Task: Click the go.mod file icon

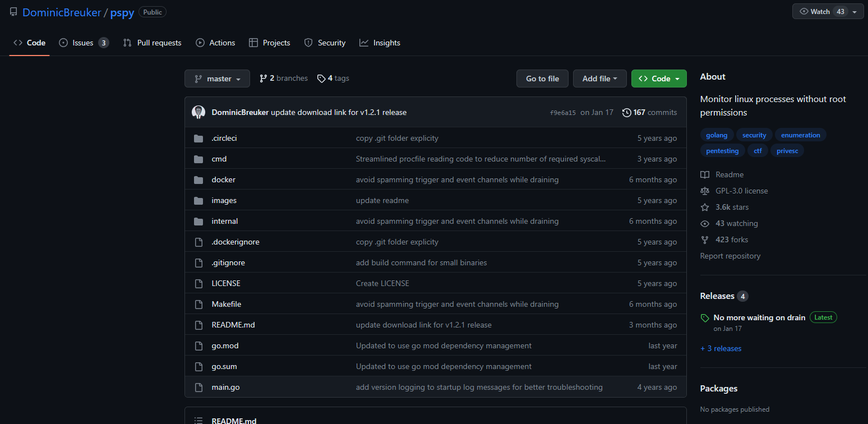Action: coord(198,345)
